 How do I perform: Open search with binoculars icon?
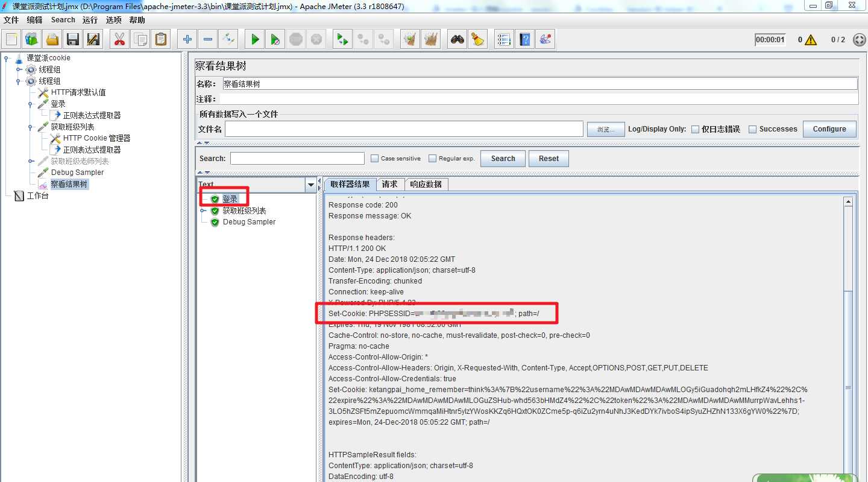click(458, 39)
